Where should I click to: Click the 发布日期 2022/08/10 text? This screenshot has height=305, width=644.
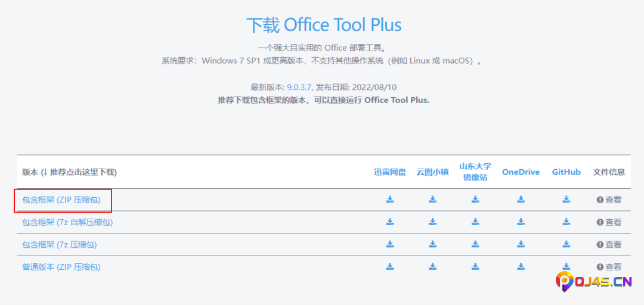click(356, 87)
